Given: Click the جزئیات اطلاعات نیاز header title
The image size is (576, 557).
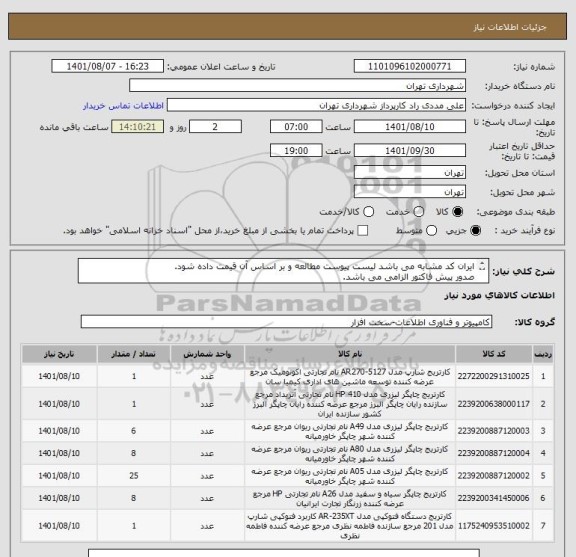Looking at the screenshot, I should 510,27.
